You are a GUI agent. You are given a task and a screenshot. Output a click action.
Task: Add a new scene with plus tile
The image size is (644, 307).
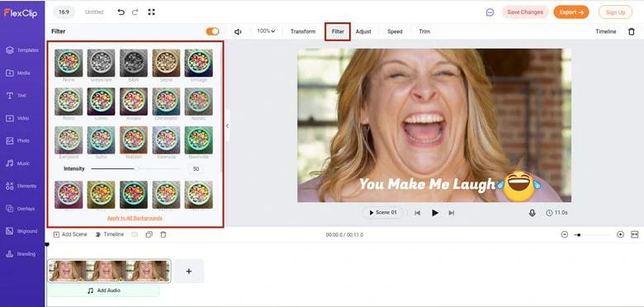(188, 272)
